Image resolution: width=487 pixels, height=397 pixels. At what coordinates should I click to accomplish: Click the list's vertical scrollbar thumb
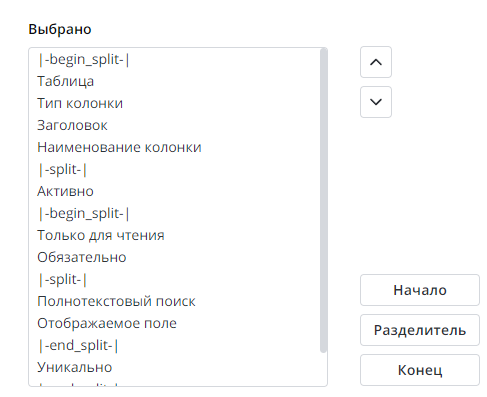click(x=323, y=200)
